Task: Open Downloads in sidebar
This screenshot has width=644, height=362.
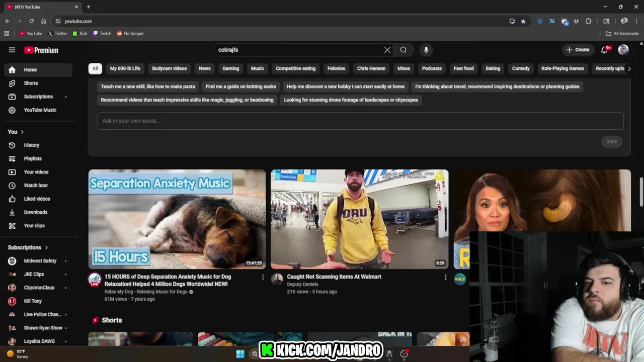Action: [x=38, y=212]
